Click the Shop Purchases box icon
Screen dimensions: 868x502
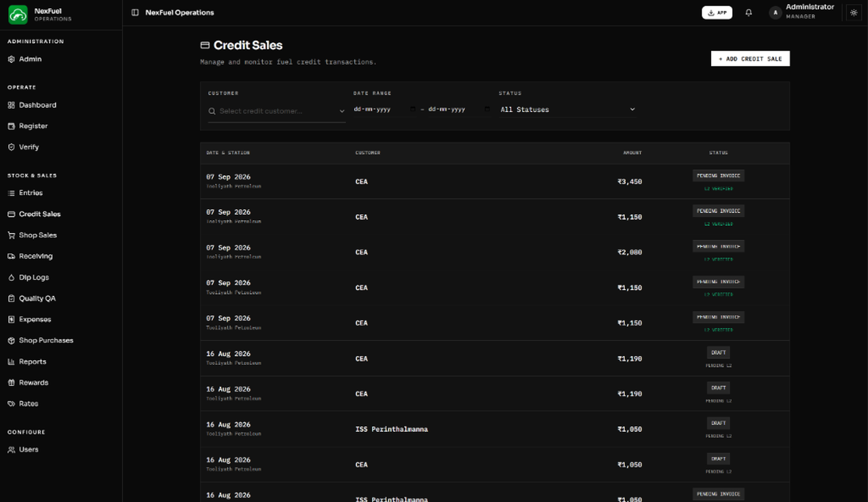11,340
